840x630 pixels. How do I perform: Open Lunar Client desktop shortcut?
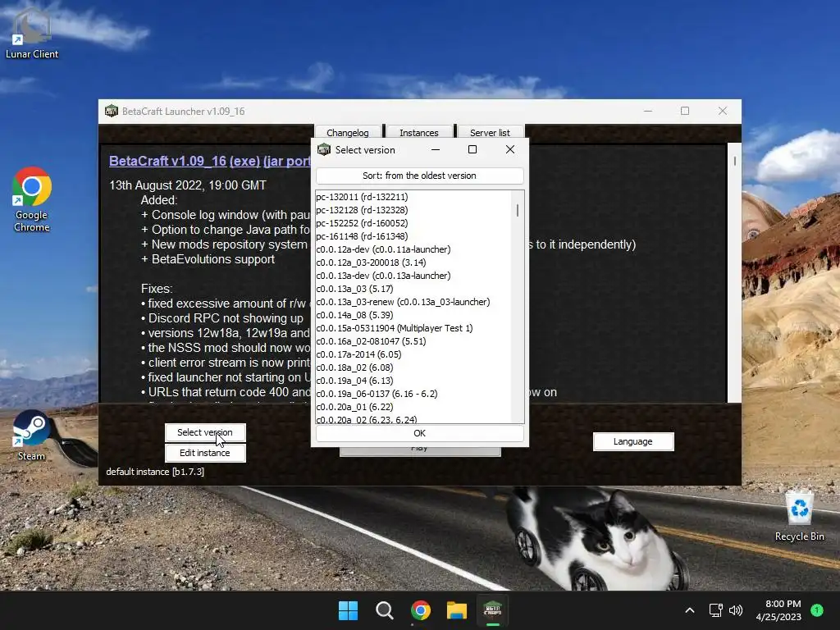[x=32, y=33]
